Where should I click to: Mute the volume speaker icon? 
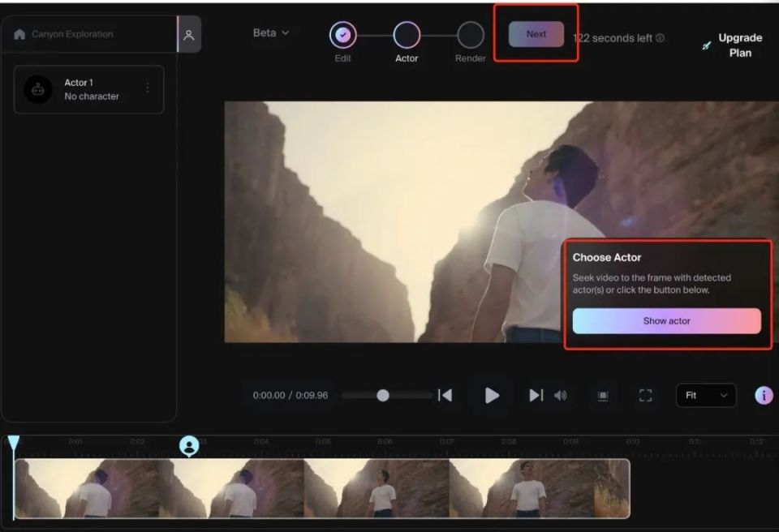[561, 396]
